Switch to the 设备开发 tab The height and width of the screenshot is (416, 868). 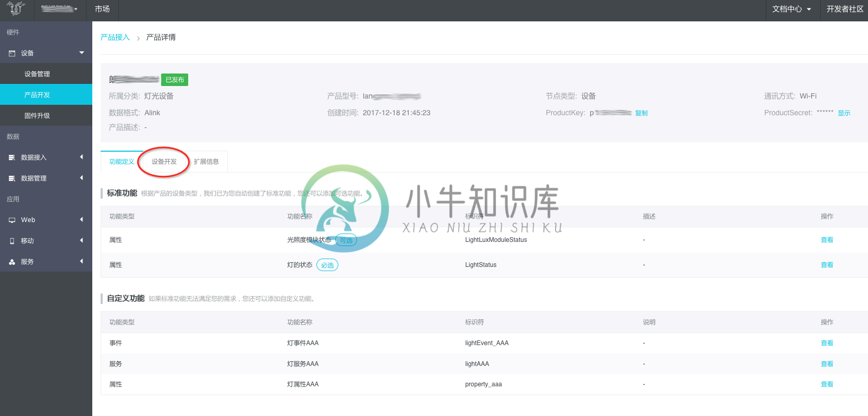pyautogui.click(x=164, y=162)
